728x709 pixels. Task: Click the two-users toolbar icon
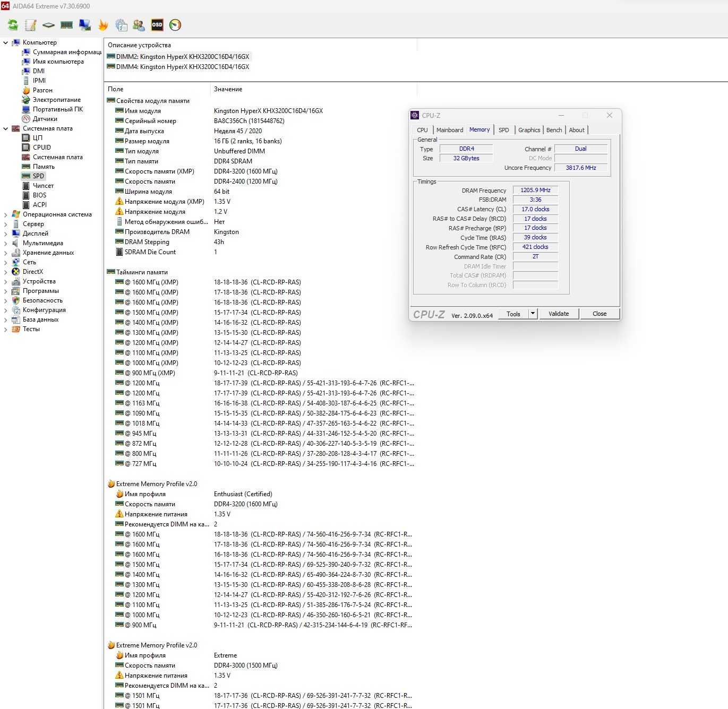[x=139, y=25]
